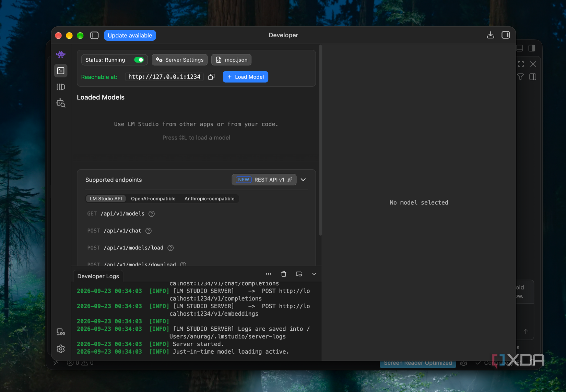Show help for POST /api/v1/models/load
The height and width of the screenshot is (392, 566).
pos(170,248)
